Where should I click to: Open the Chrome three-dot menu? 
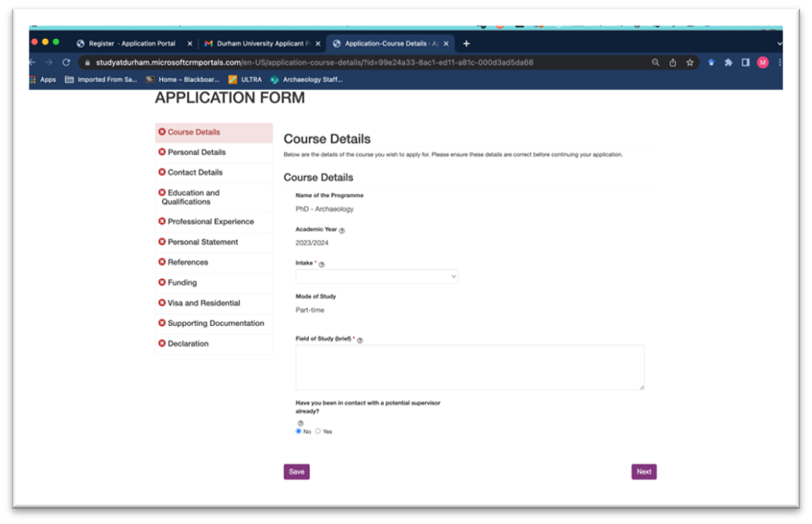[779, 62]
